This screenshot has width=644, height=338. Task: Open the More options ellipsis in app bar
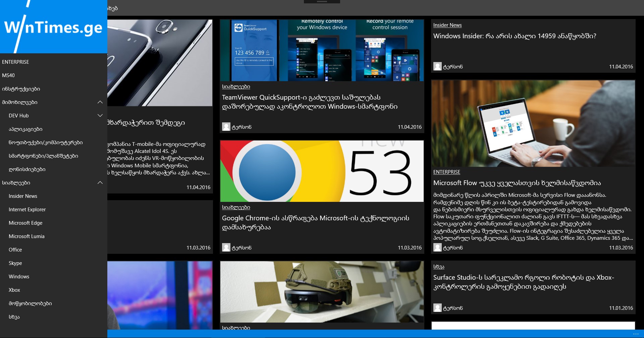pyautogui.click(x=636, y=334)
